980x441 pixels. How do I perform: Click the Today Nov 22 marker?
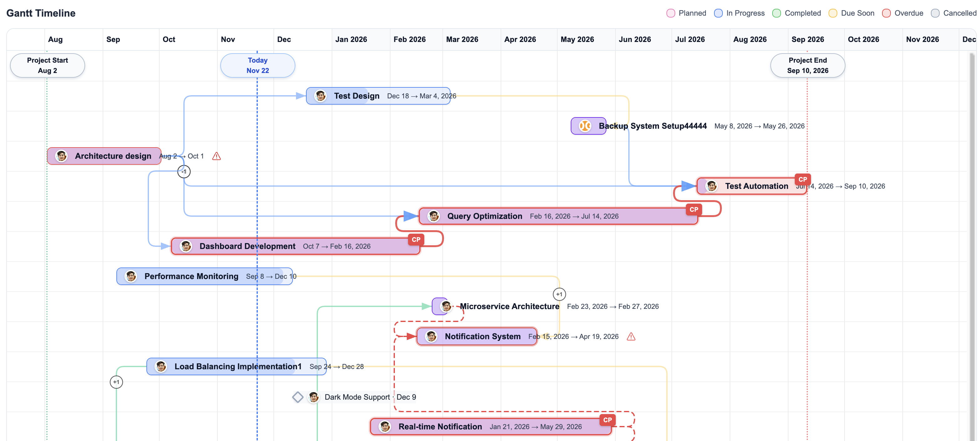click(x=258, y=65)
